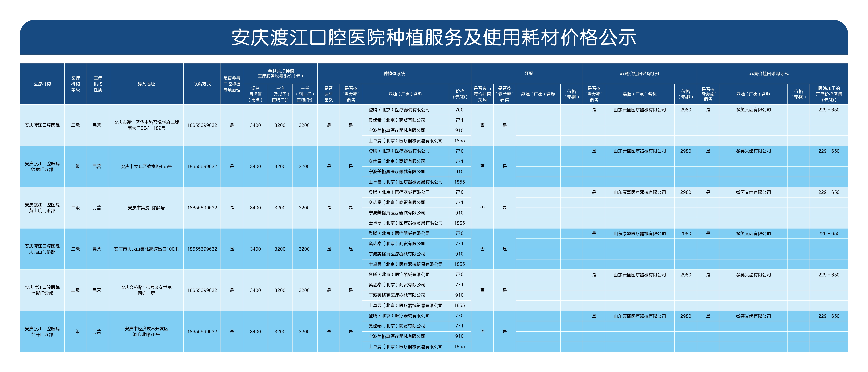This screenshot has height=372, width=868.
Task: Click address 安庆市经济技术开发区湖心北路79号
Action: click(146, 332)
